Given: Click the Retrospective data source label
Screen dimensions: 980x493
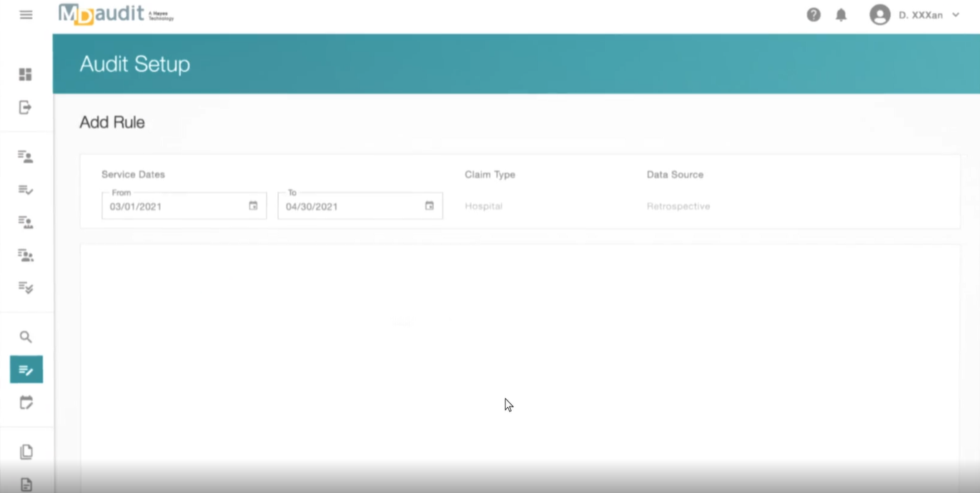Looking at the screenshot, I should 678,206.
